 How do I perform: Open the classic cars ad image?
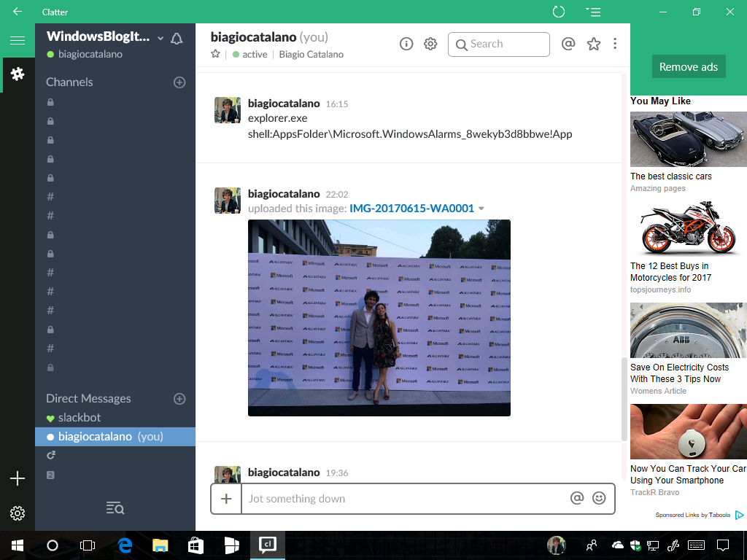689,139
